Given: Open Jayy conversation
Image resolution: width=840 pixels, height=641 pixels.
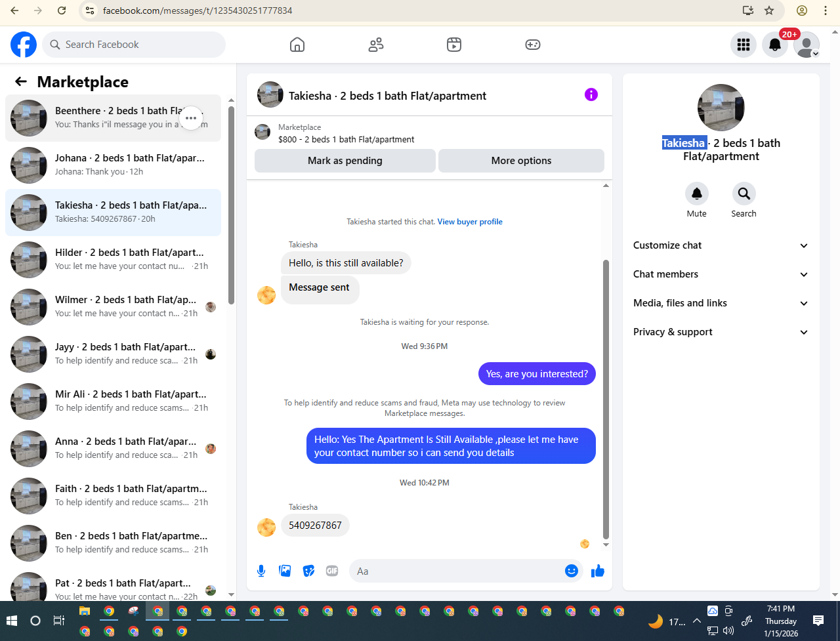Looking at the screenshot, I should [x=113, y=354].
